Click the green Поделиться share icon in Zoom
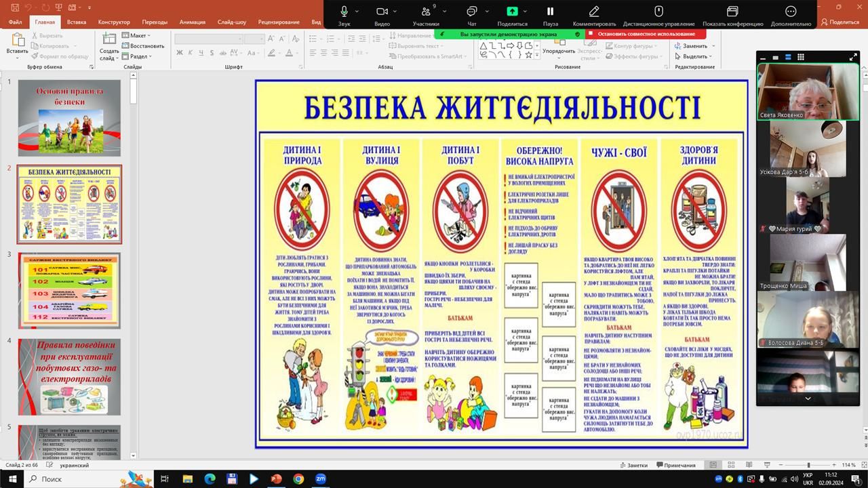Screen dimensions: 868x488 tap(512, 12)
